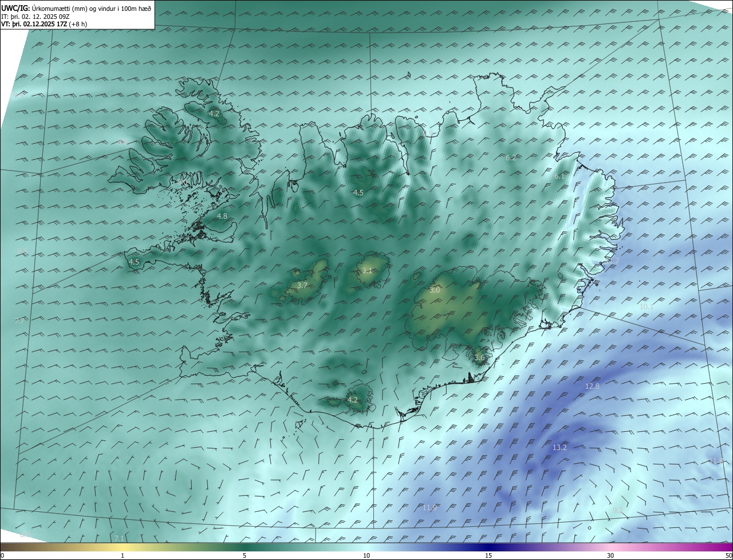Click the 12.8 value label offshore
This screenshot has height=560, width=733.
point(592,387)
